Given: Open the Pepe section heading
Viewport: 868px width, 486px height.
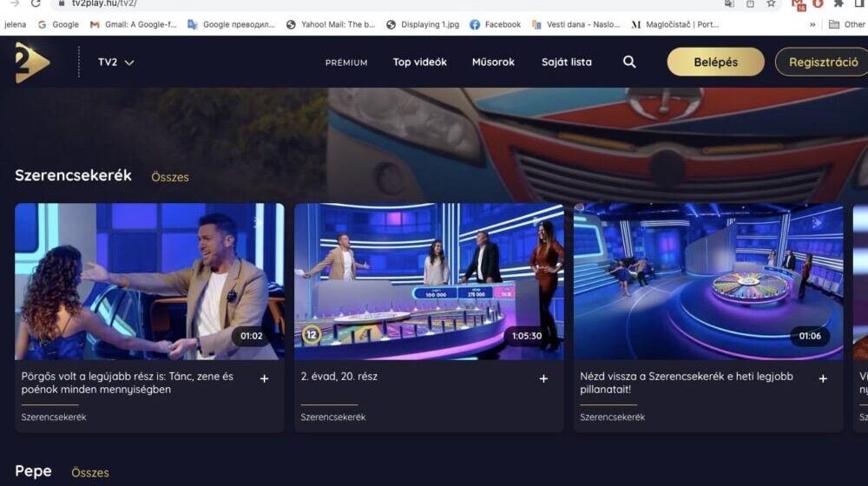Looking at the screenshot, I should click(x=33, y=471).
